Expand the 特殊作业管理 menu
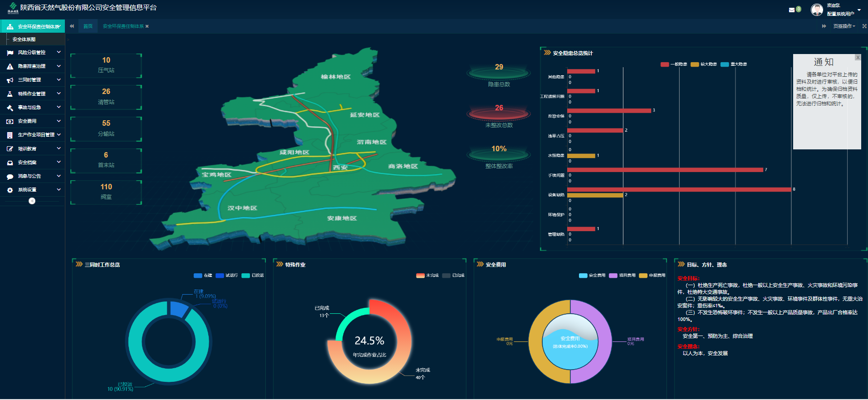 tap(32, 94)
